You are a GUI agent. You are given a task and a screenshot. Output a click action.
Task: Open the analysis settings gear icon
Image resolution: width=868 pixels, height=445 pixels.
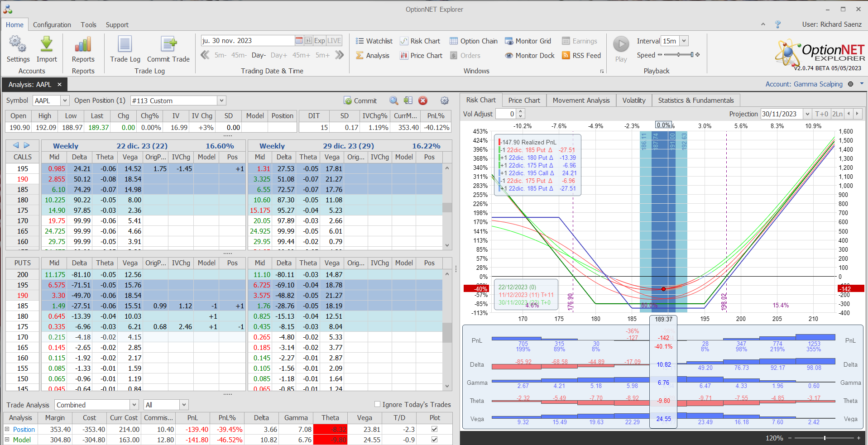tap(445, 100)
